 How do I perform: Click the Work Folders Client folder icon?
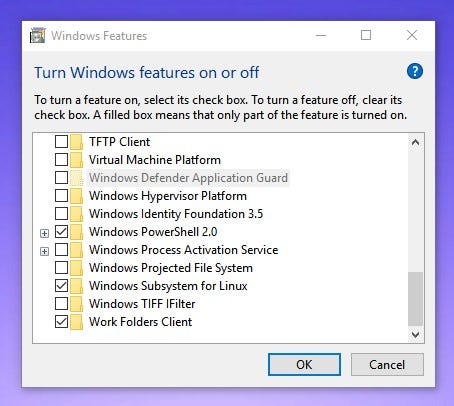point(77,322)
